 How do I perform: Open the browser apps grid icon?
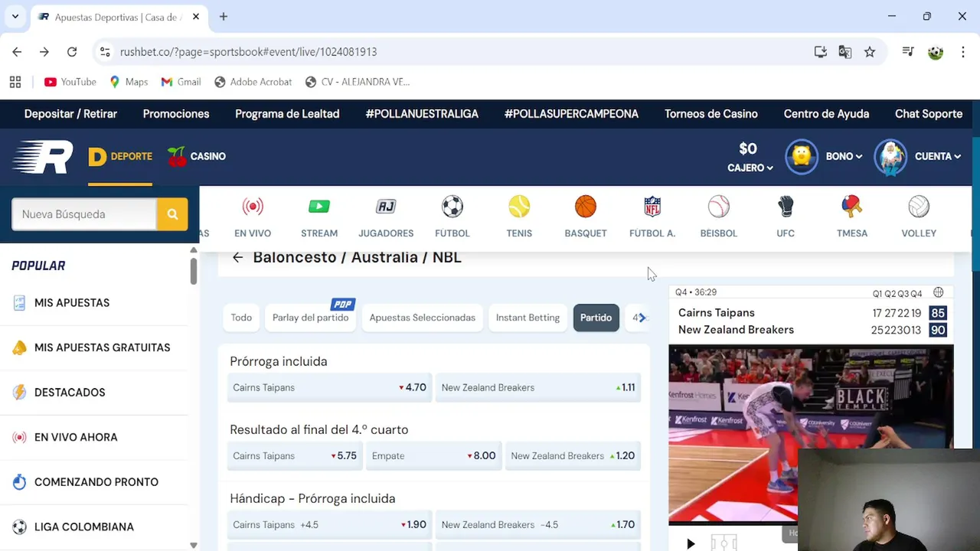[15, 82]
